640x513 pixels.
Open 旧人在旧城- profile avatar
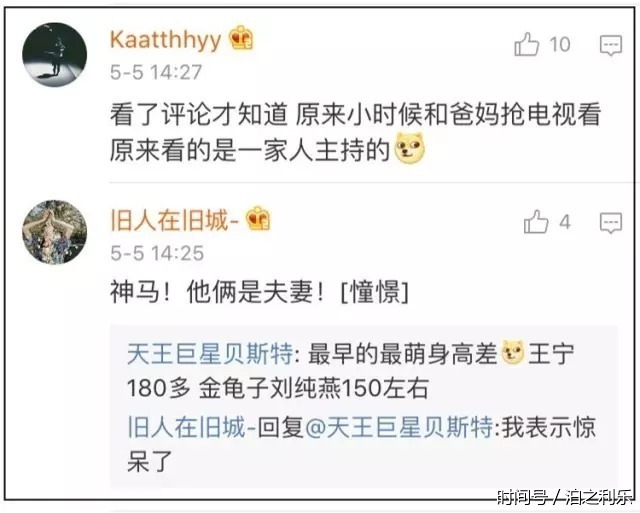[x=55, y=232]
